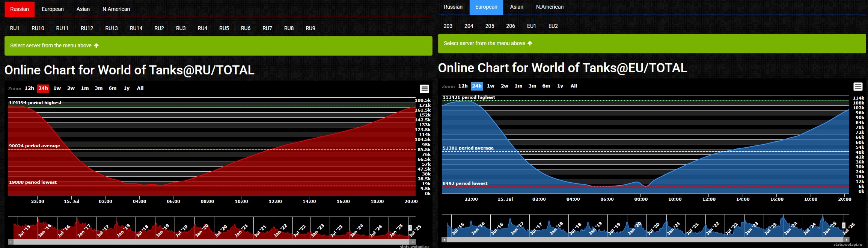The height and width of the screenshot is (248, 868).
Task: Click the RU navigator left scroll arrow
Action: click(x=11, y=242)
